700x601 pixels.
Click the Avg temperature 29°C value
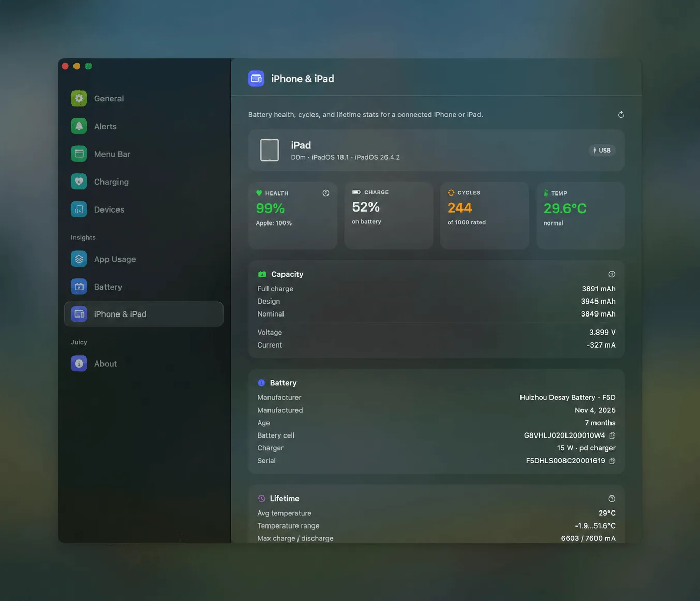[607, 513]
